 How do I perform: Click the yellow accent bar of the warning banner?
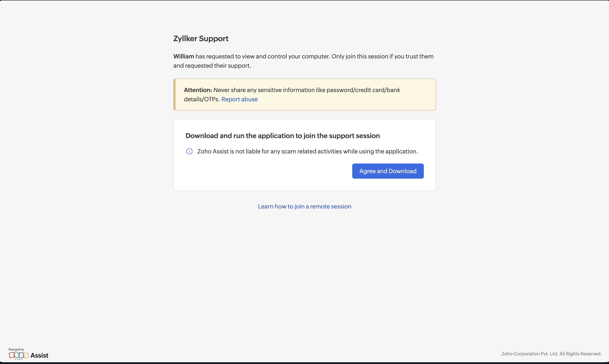(x=175, y=94)
